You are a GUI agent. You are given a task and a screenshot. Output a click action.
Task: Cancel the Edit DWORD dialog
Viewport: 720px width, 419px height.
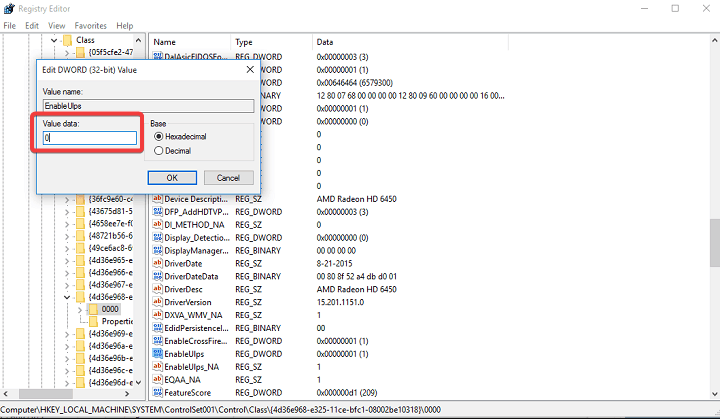click(x=228, y=178)
